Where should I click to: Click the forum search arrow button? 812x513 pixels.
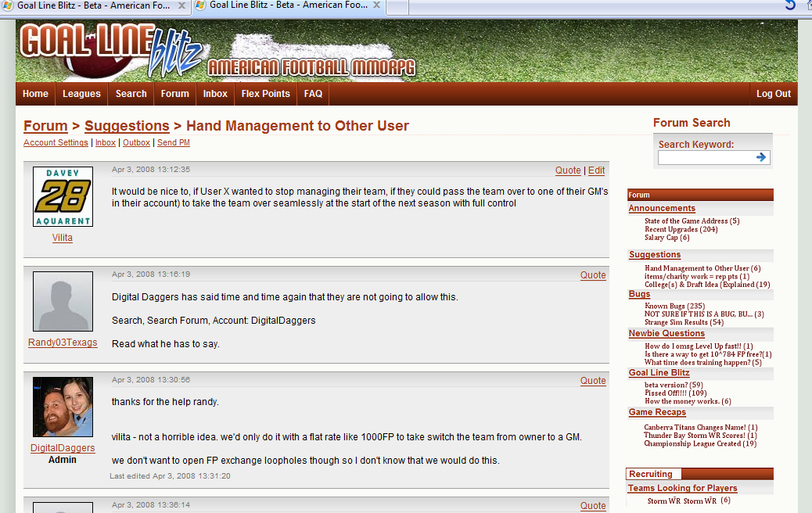pos(760,157)
